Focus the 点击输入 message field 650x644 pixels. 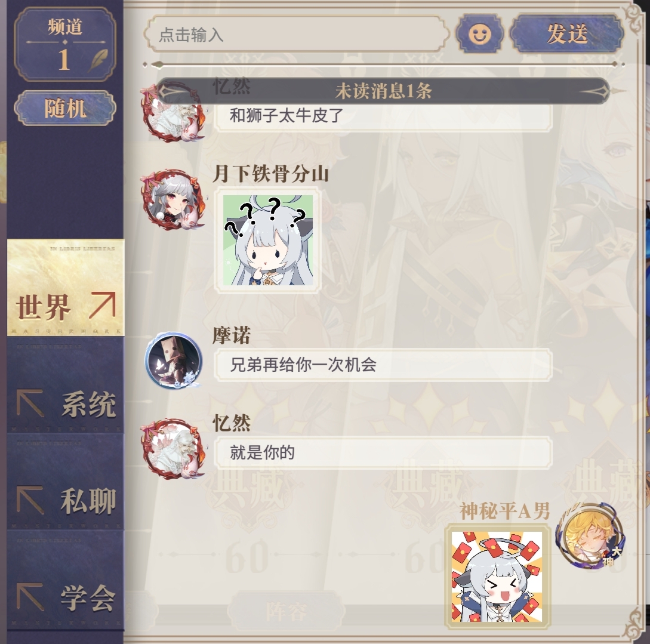click(x=297, y=34)
